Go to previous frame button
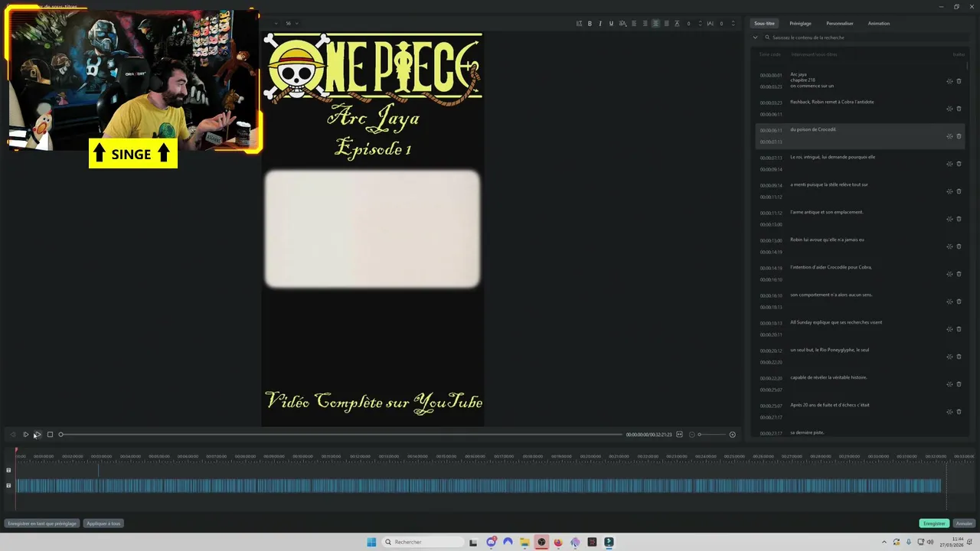 click(13, 435)
